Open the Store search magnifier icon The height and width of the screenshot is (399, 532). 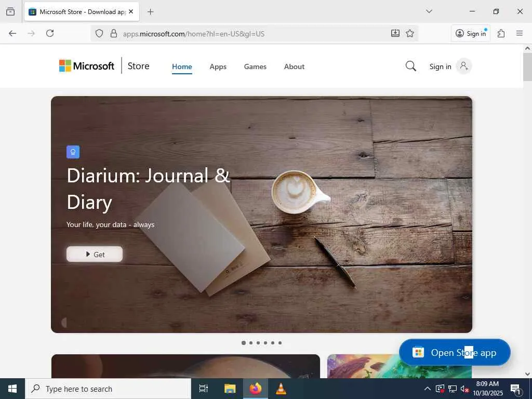click(410, 66)
